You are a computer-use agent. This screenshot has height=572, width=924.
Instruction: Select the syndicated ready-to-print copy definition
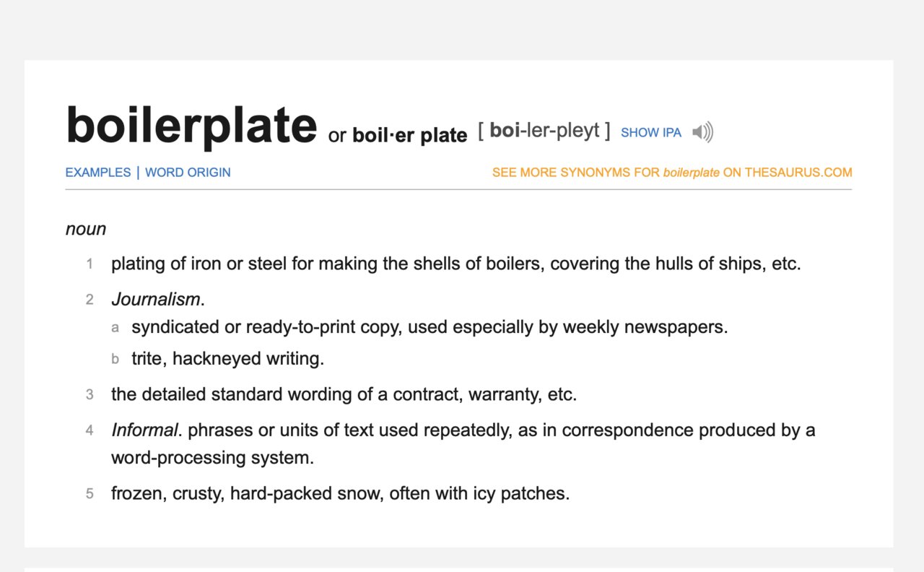click(x=430, y=327)
